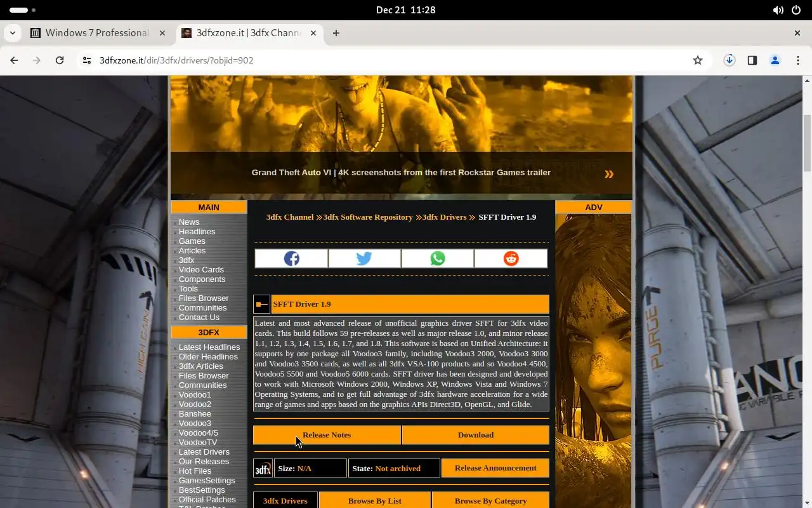
Task: Open 3dfx Articles in sidebar
Action: coord(201,366)
